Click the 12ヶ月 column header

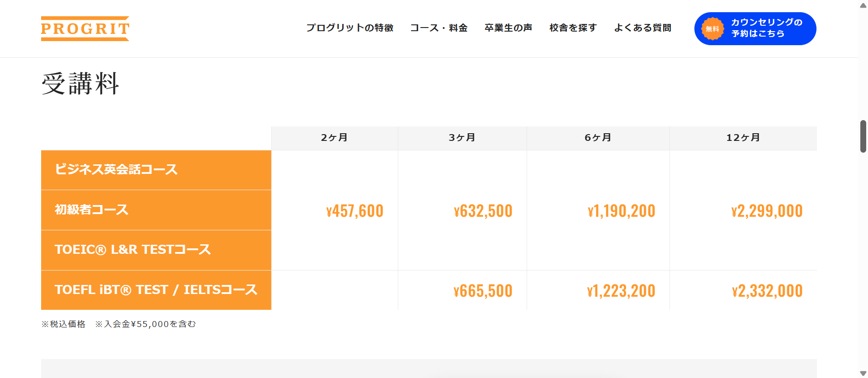click(x=743, y=138)
